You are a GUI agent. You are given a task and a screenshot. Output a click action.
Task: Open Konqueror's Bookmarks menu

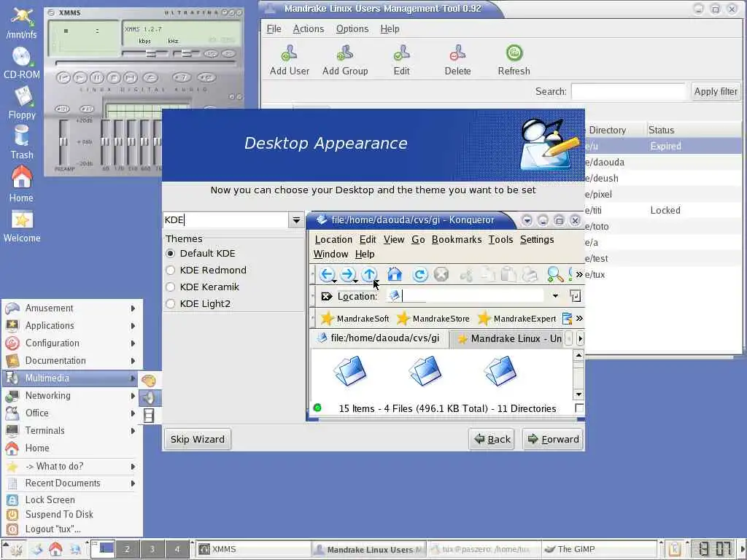pos(457,239)
